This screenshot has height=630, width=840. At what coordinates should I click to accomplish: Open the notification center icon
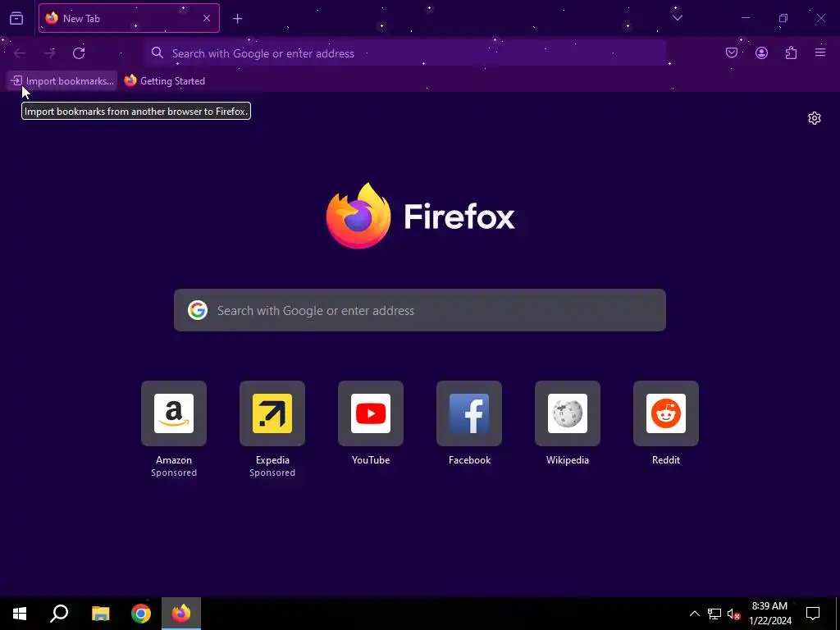pos(813,614)
